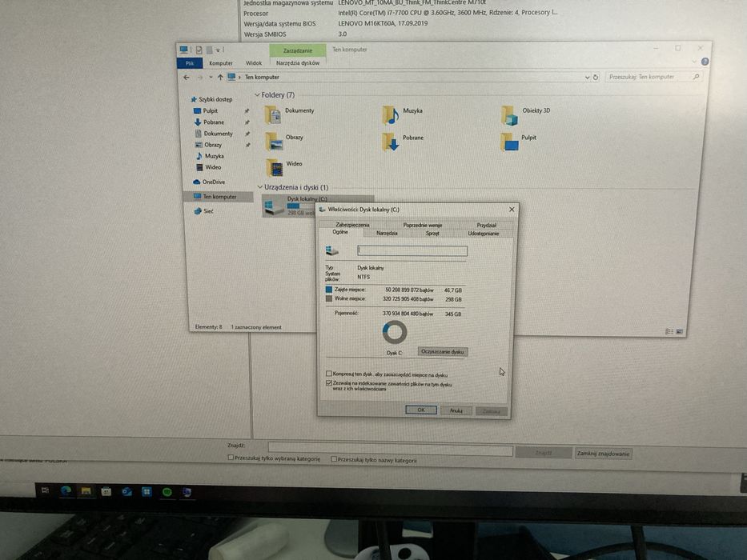Open Outlook from the taskbar
This screenshot has height=560, width=747.
click(127, 491)
